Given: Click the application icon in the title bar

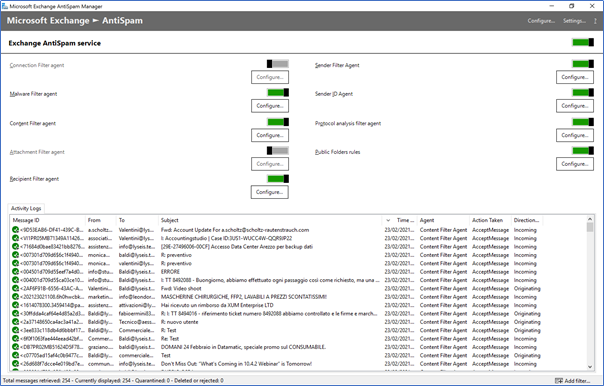Looking at the screenshot, I should pyautogui.click(x=5, y=6).
